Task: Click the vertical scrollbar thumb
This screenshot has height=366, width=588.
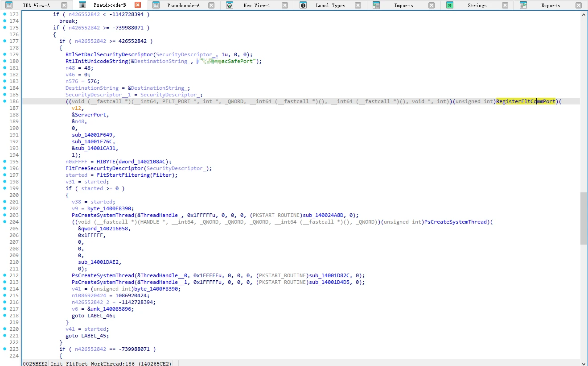Action: tap(584, 219)
